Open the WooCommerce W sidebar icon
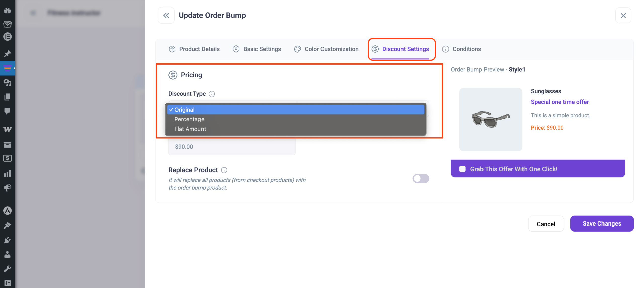Viewport: 644px width, 288px height. pos(7,129)
